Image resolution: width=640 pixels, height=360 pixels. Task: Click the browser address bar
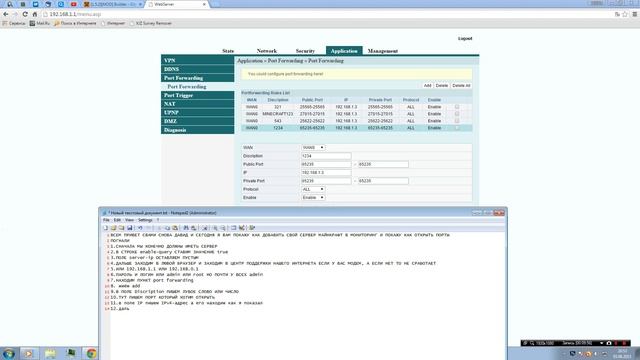pyautogui.click(x=327, y=14)
